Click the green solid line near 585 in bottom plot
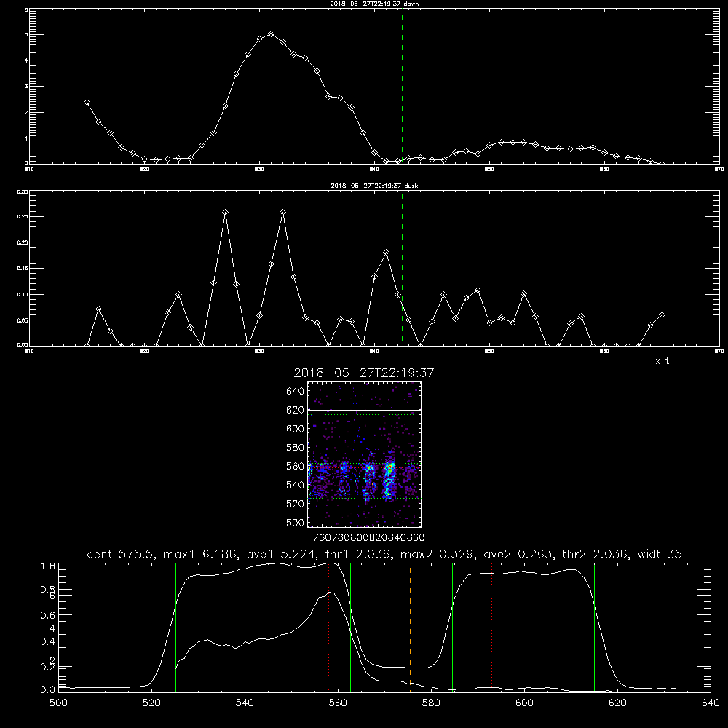Image resolution: width=728 pixels, height=728 pixels. click(x=452, y=627)
